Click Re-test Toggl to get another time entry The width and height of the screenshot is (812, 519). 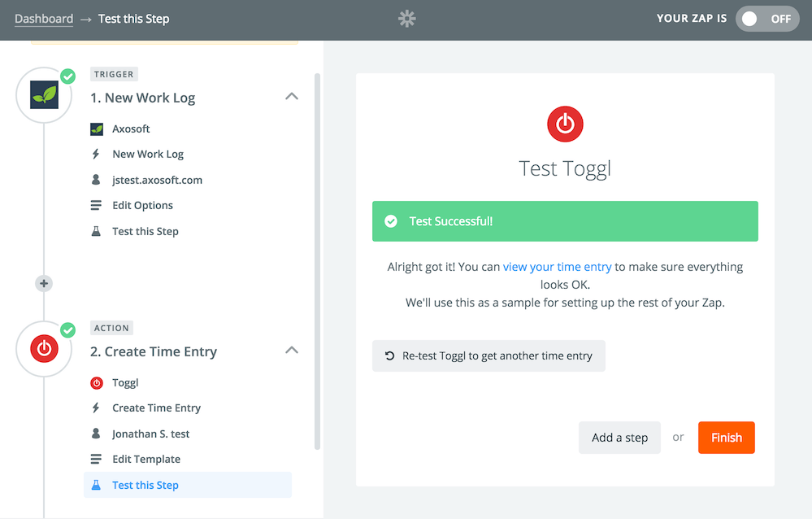click(489, 355)
